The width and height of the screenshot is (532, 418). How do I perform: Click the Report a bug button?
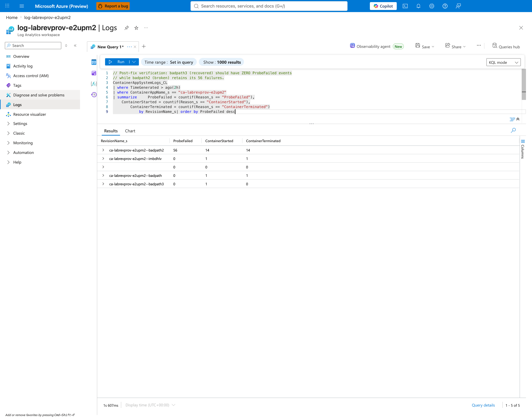113,6
